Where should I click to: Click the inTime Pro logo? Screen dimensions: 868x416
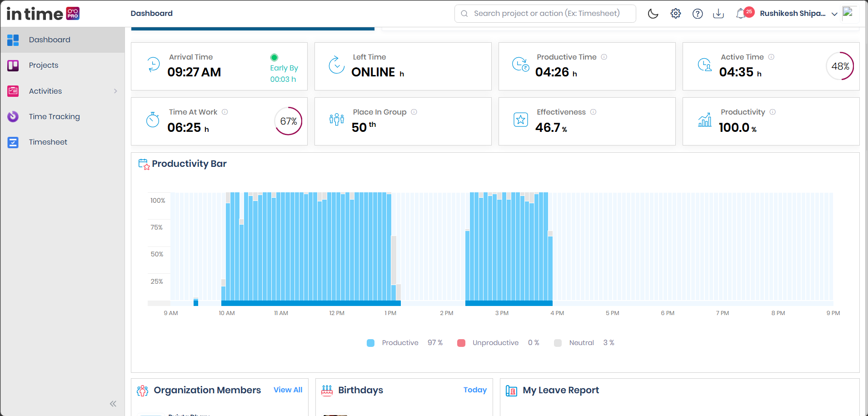point(43,14)
